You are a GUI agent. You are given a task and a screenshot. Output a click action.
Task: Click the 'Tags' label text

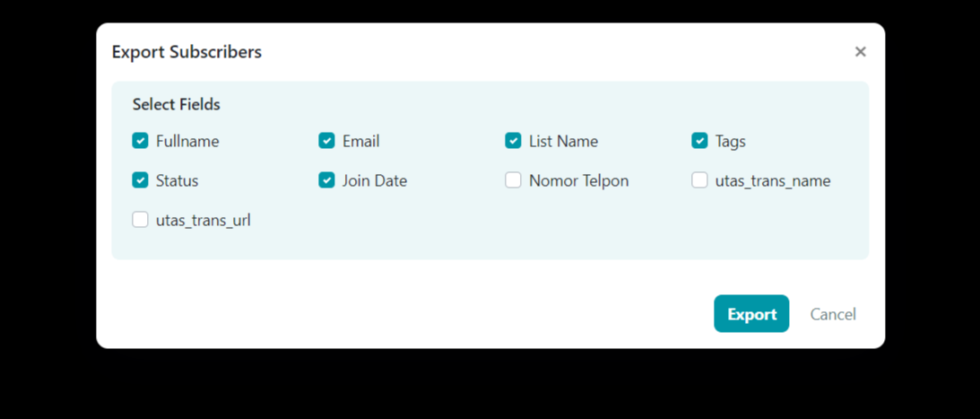[730, 141]
